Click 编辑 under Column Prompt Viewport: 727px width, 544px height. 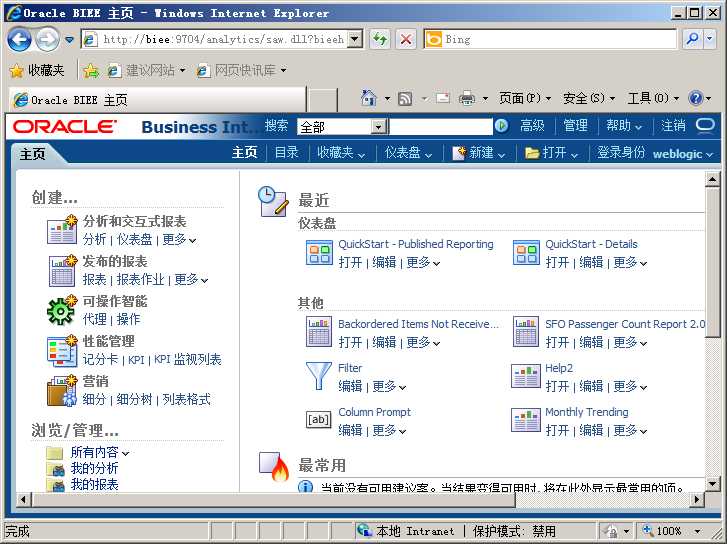[350, 430]
